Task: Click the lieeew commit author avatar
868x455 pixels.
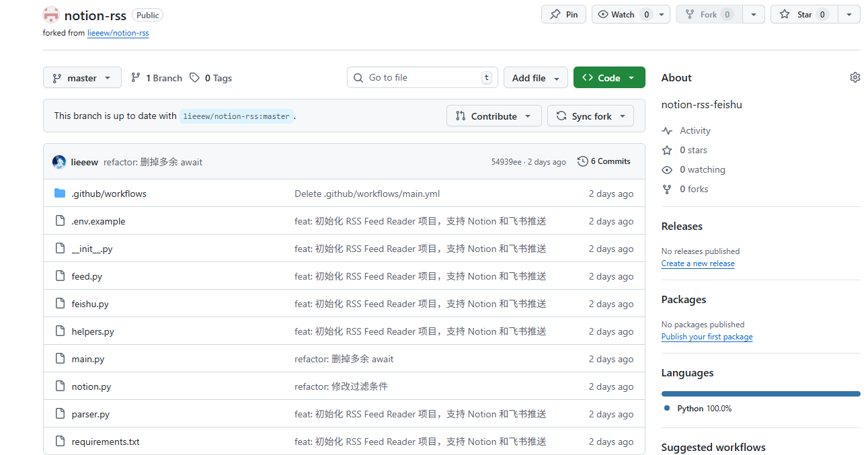Action: point(59,162)
